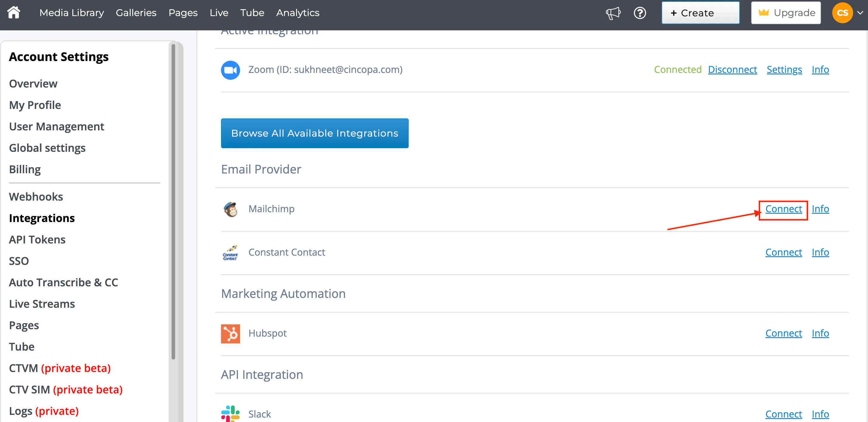The image size is (868, 422).
Task: Open the help question mark icon
Action: pyautogui.click(x=640, y=13)
